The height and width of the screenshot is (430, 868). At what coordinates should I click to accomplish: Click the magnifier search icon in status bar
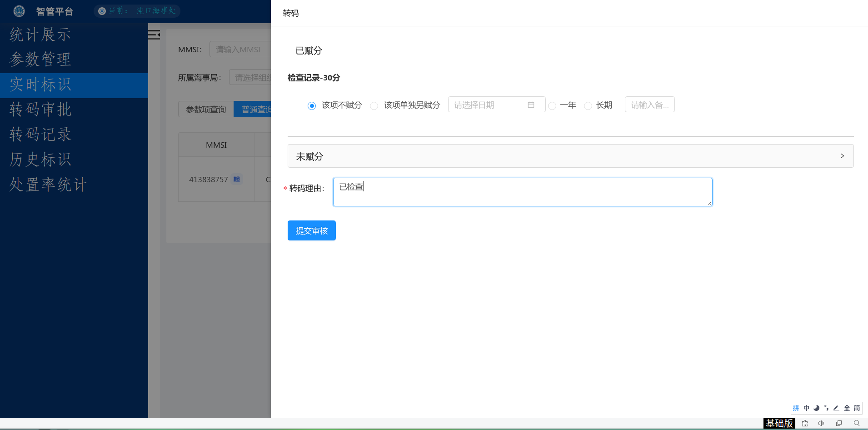click(857, 423)
